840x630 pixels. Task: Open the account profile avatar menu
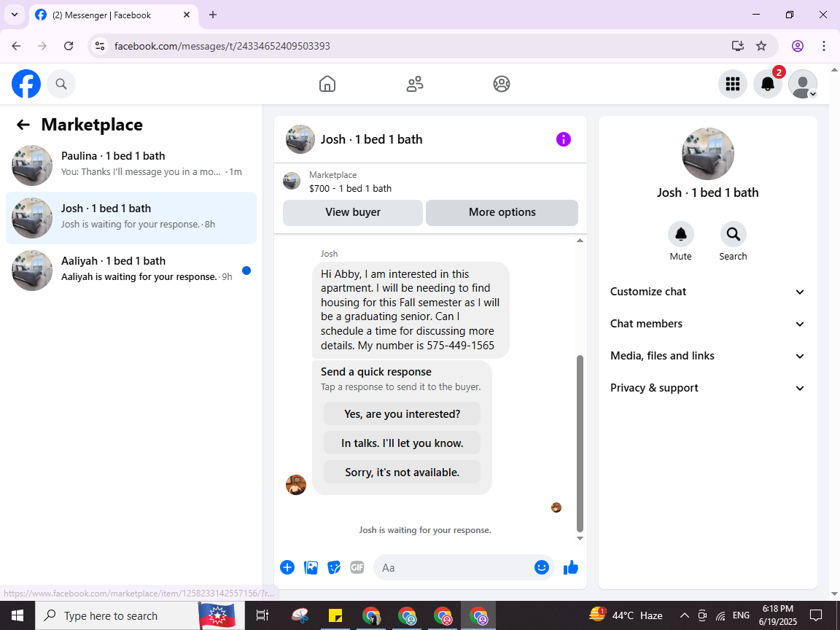pos(803,84)
